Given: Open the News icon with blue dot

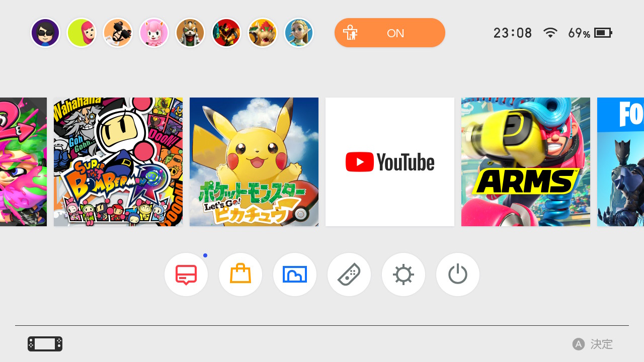Looking at the screenshot, I should tap(186, 275).
